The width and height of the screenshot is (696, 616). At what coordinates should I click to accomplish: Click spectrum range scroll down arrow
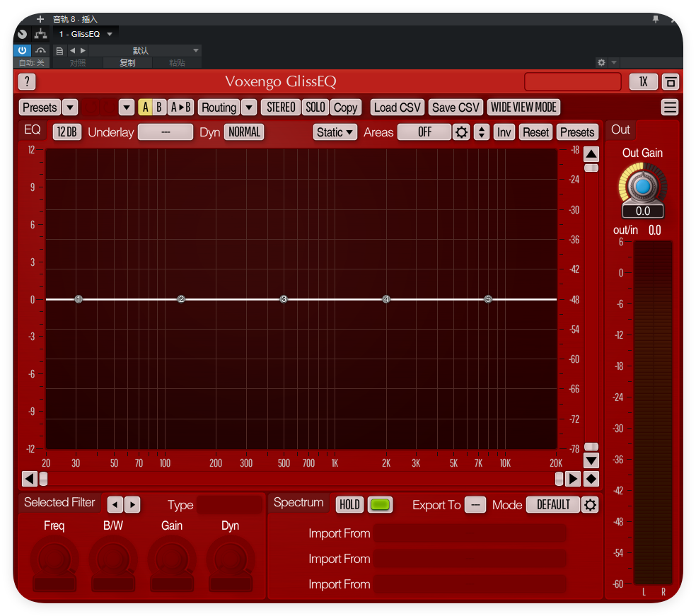pos(591,460)
